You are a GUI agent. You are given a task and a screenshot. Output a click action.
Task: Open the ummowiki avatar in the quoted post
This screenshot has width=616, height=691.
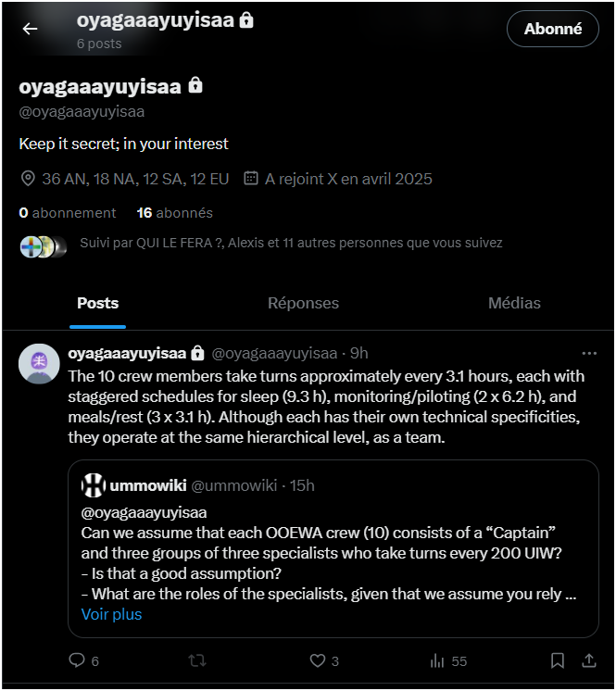[x=93, y=485]
